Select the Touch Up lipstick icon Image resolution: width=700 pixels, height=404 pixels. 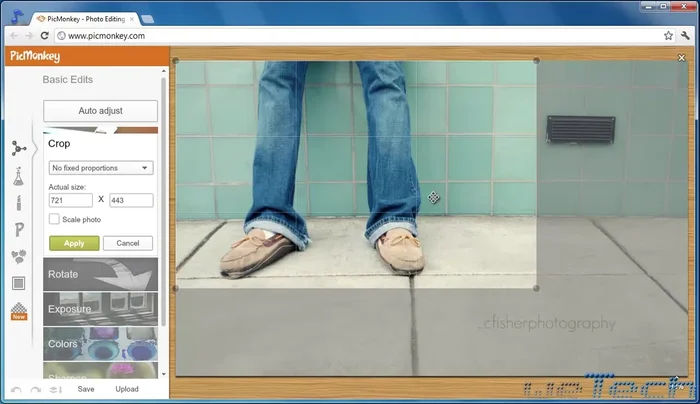(18, 203)
